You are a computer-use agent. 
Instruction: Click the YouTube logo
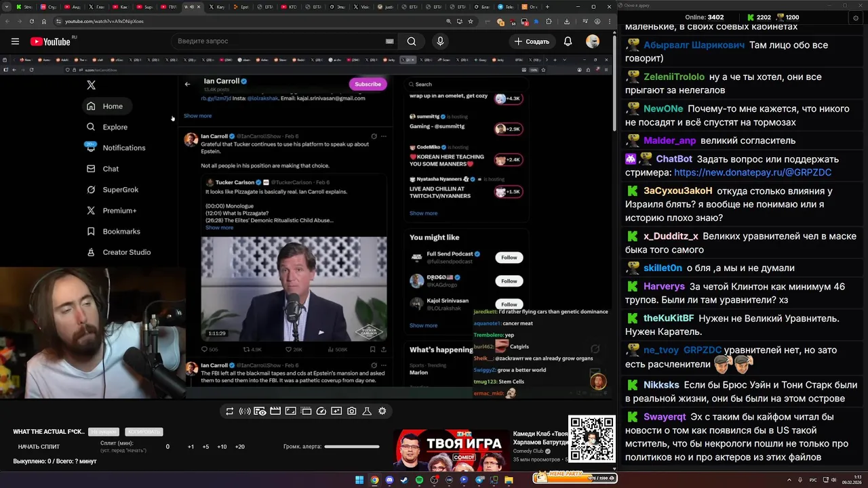point(51,41)
